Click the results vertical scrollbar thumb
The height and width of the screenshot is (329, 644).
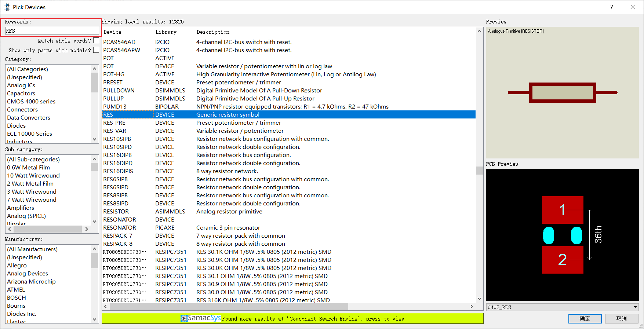tap(479, 171)
